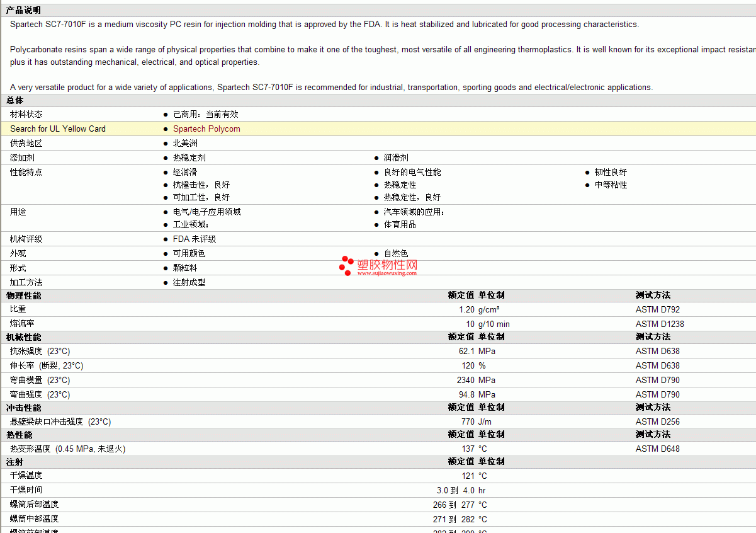Select the 颗粒料 form value
Screen dimensions: 756x533
coord(185,268)
